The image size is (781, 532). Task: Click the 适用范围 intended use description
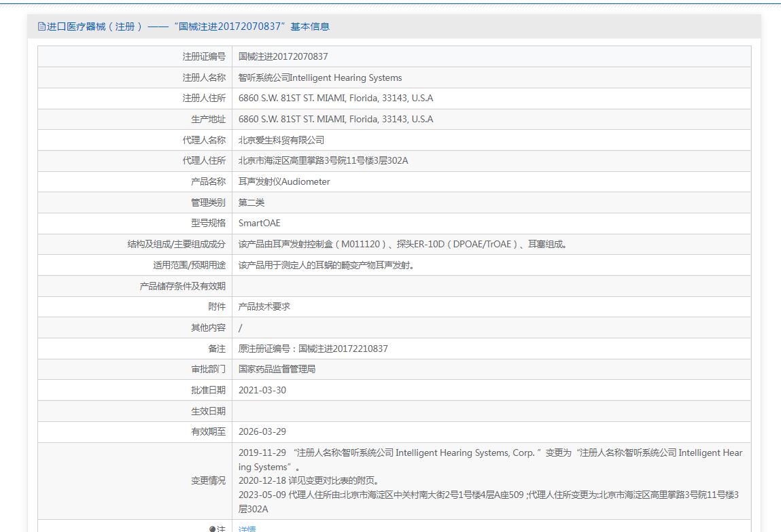pos(326,265)
